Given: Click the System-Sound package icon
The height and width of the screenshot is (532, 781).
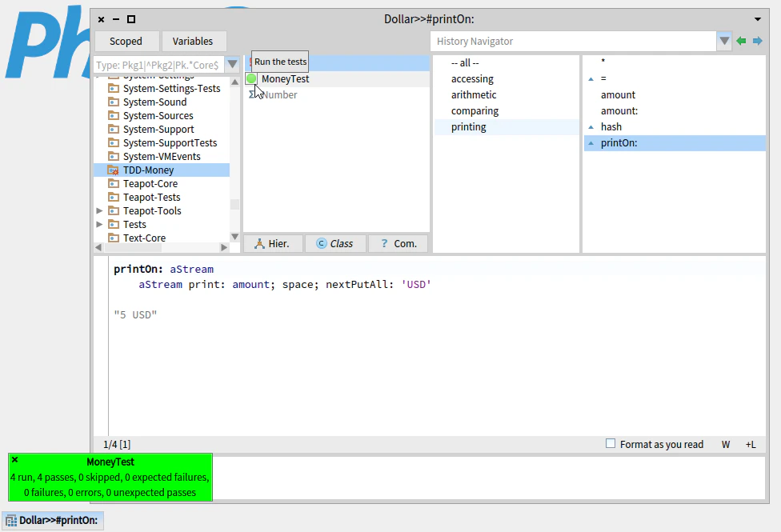Looking at the screenshot, I should pyautogui.click(x=114, y=102).
